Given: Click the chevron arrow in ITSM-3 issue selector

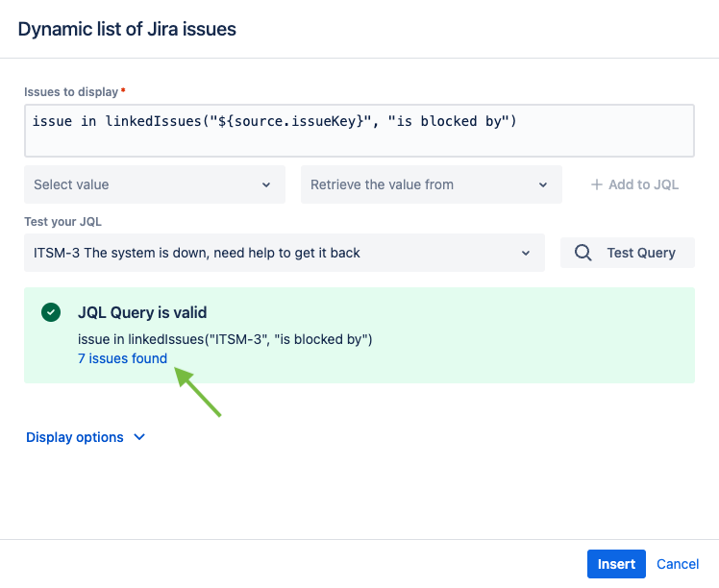Looking at the screenshot, I should (526, 253).
